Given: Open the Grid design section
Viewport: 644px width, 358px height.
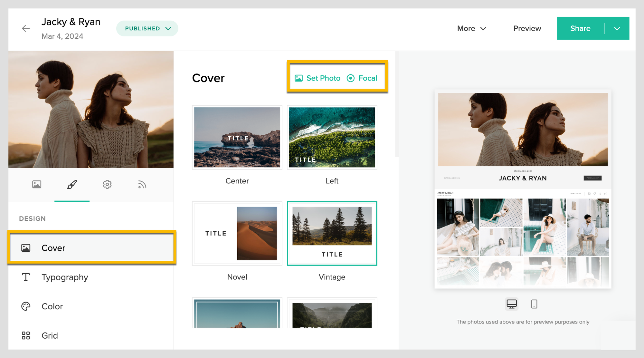Looking at the screenshot, I should [x=50, y=335].
